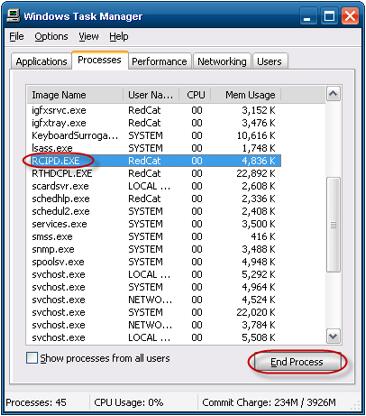This screenshot has height=416, width=366.
Task: Select the scardsvr.exe process
Action: pos(154,186)
